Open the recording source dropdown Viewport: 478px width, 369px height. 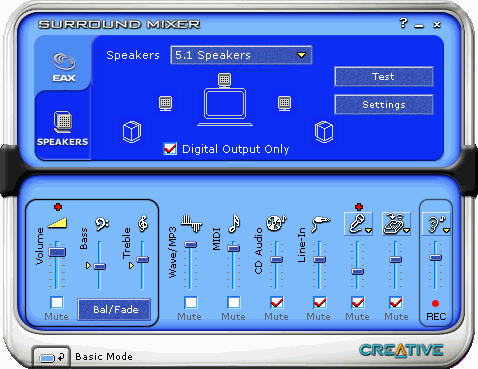436,224
